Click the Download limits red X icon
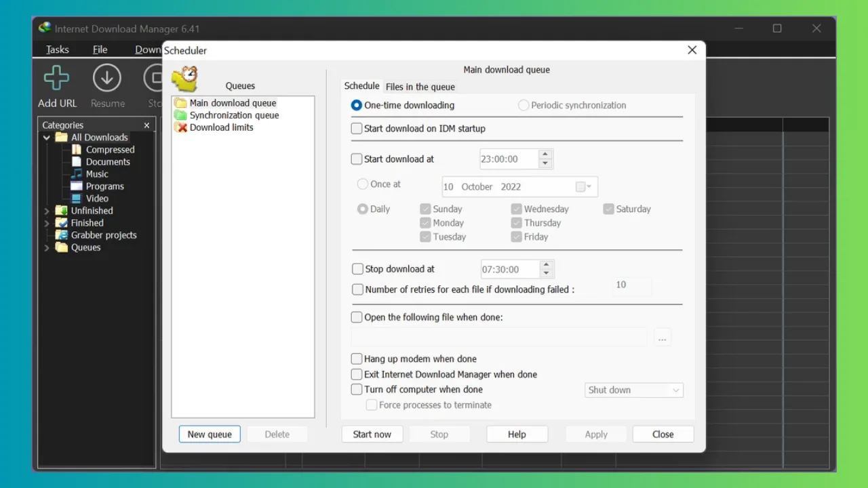The width and height of the screenshot is (868, 488). (180, 127)
